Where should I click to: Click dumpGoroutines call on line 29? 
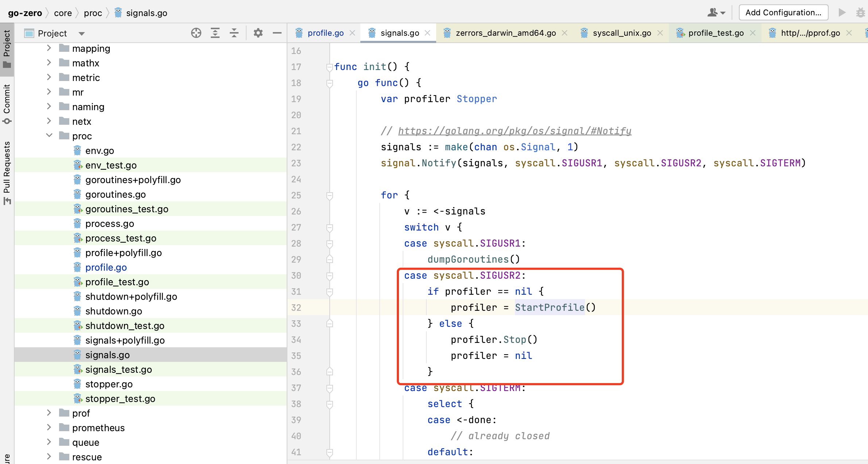pos(468,259)
